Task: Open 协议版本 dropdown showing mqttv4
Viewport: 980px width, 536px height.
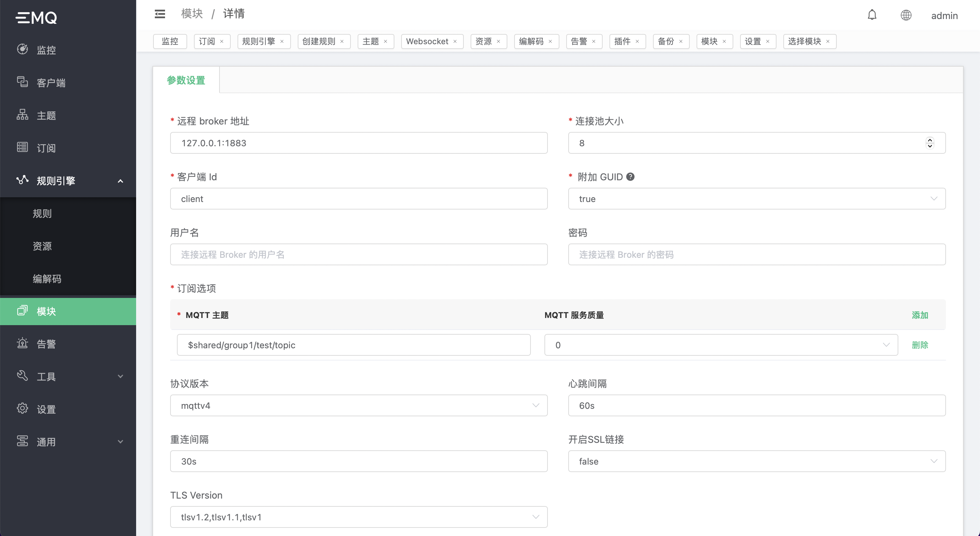Action: 358,406
